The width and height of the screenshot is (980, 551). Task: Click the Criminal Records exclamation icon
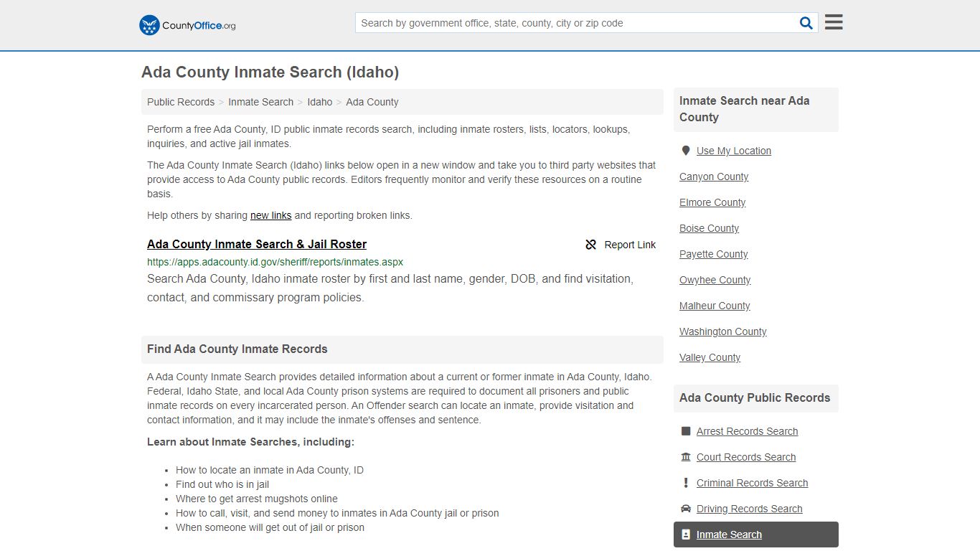(686, 483)
